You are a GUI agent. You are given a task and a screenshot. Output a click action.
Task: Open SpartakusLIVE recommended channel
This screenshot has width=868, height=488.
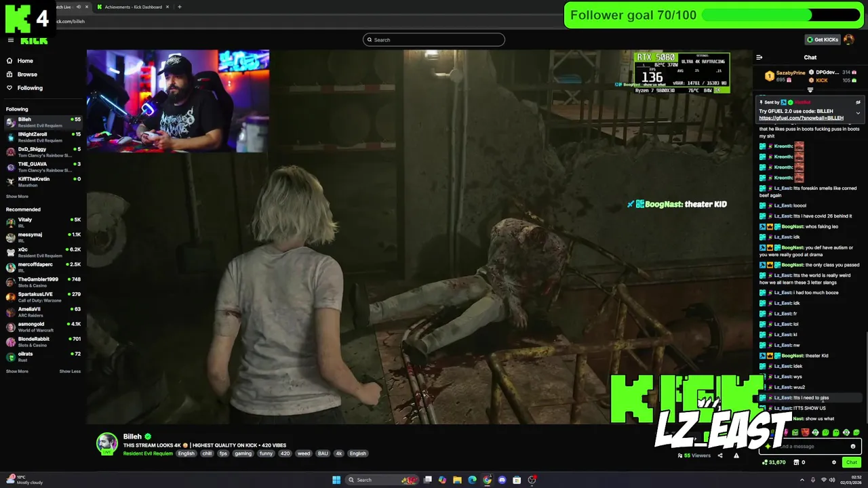tap(43, 297)
